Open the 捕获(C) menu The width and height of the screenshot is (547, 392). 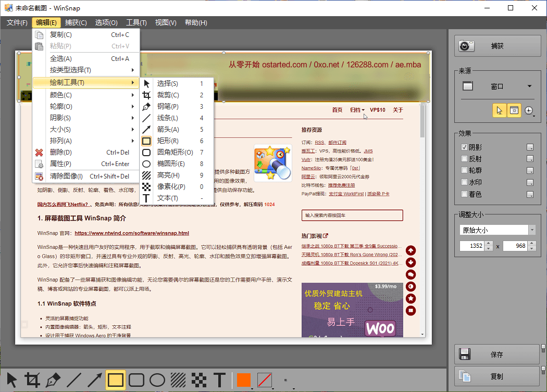(x=76, y=23)
